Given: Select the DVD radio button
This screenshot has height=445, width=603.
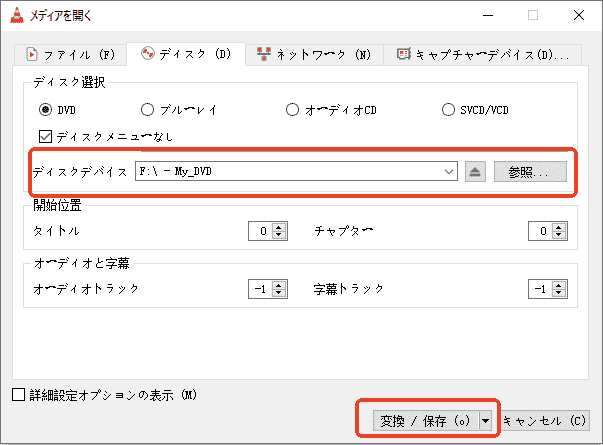Looking at the screenshot, I should click(45, 110).
